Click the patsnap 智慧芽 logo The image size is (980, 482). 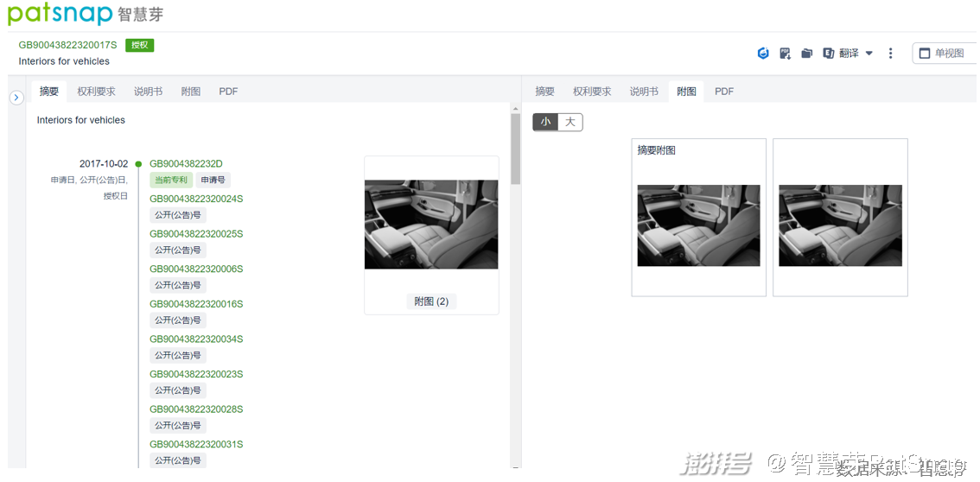tap(86, 14)
